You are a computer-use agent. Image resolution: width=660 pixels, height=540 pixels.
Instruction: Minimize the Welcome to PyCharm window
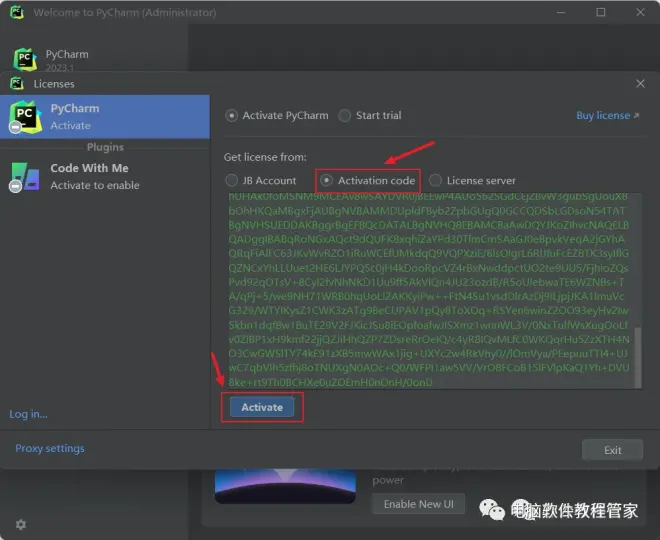click(561, 13)
